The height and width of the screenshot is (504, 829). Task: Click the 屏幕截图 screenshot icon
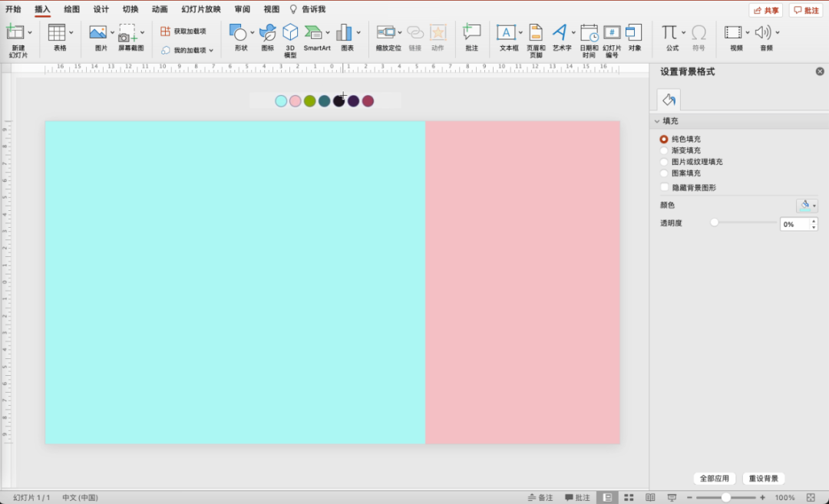click(x=127, y=32)
